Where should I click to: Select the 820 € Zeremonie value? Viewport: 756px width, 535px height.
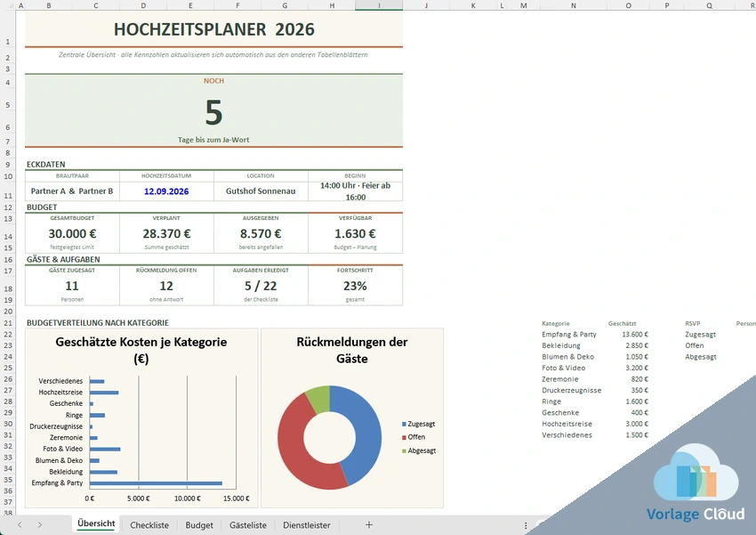(639, 379)
